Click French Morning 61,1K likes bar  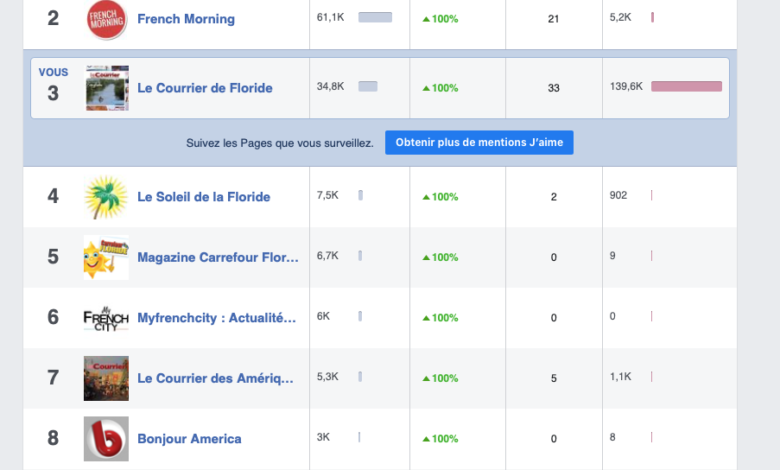tap(375, 18)
